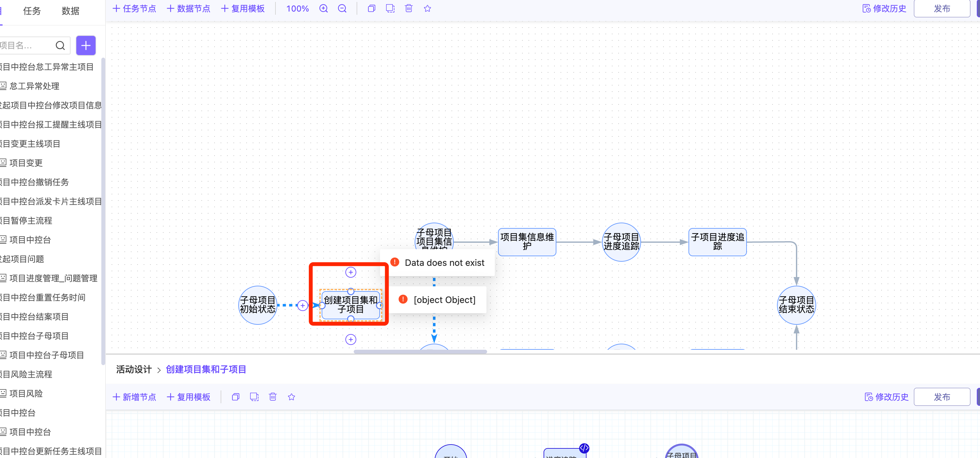
Task: Click the purple plus add project button
Action: click(86, 45)
